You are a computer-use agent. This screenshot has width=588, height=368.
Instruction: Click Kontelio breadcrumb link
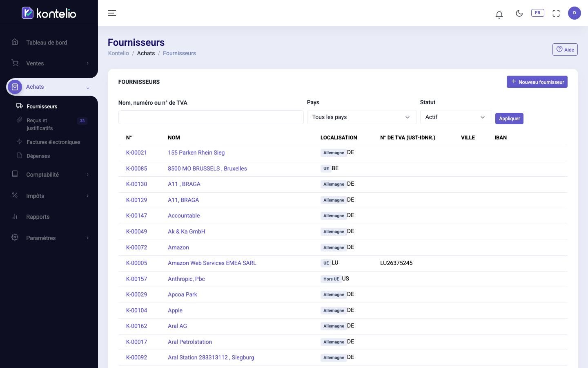point(118,53)
